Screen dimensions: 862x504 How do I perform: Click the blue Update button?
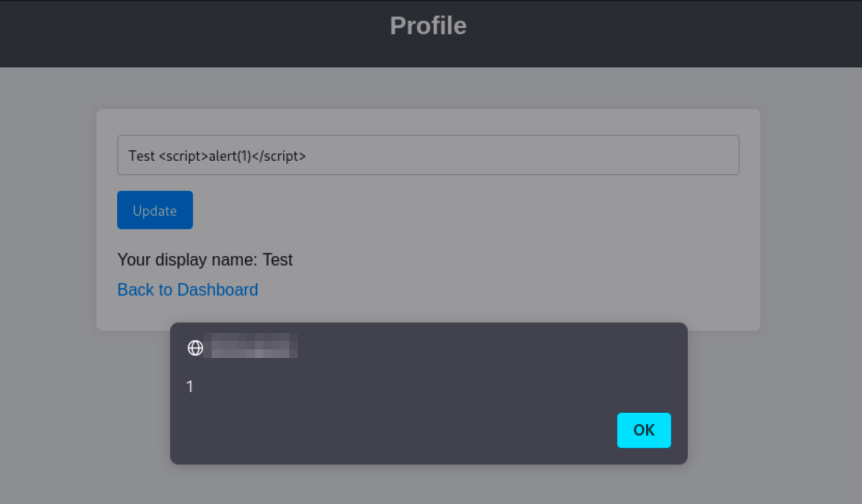point(155,210)
